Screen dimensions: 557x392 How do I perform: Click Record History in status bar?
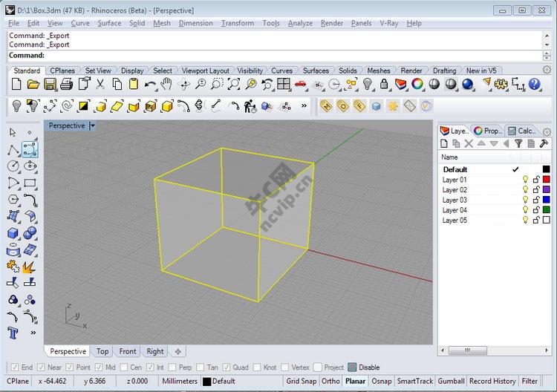(x=492, y=382)
